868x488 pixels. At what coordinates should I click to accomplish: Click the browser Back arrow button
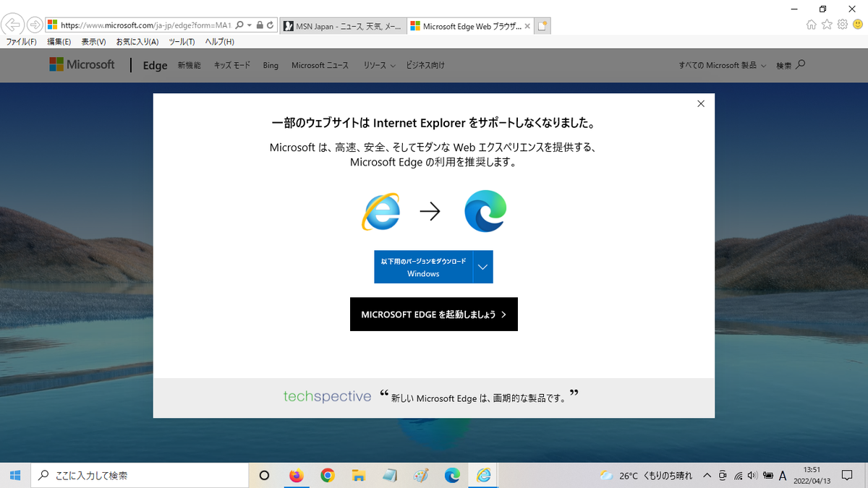coord(13,25)
